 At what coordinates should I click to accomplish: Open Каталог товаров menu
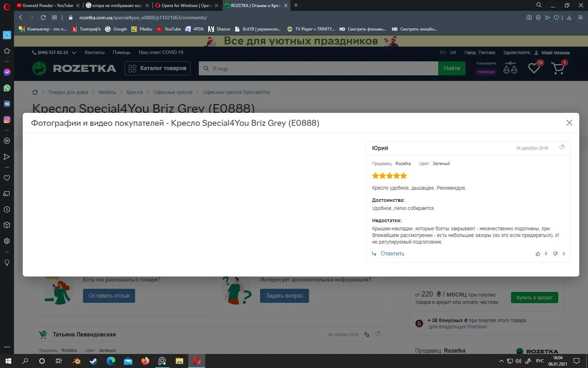point(157,68)
